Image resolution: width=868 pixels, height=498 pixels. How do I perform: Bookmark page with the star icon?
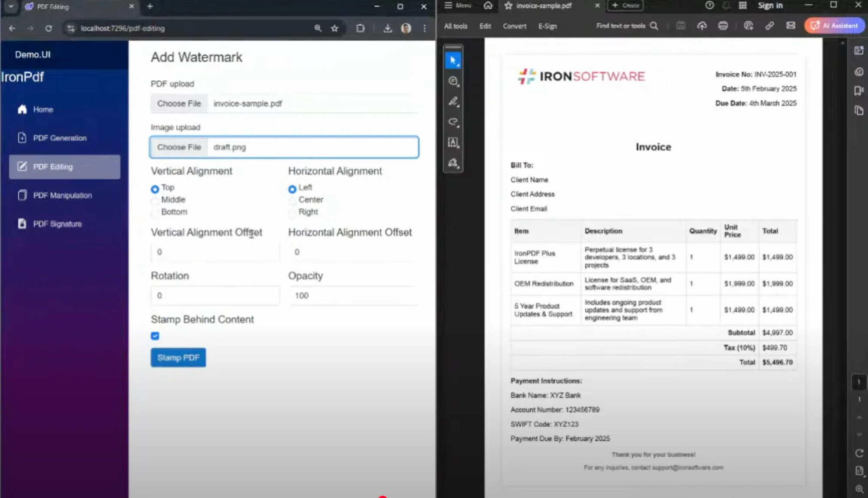tap(334, 28)
